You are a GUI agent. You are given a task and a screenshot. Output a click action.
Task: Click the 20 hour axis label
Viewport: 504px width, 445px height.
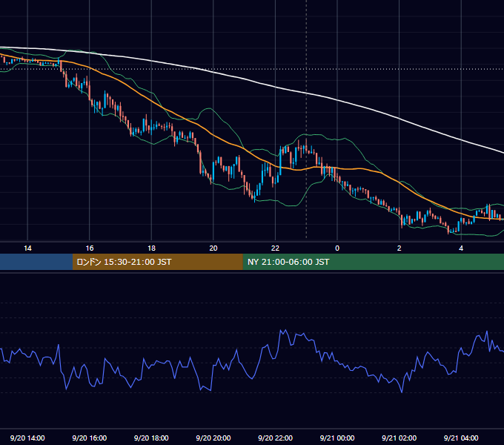213,248
